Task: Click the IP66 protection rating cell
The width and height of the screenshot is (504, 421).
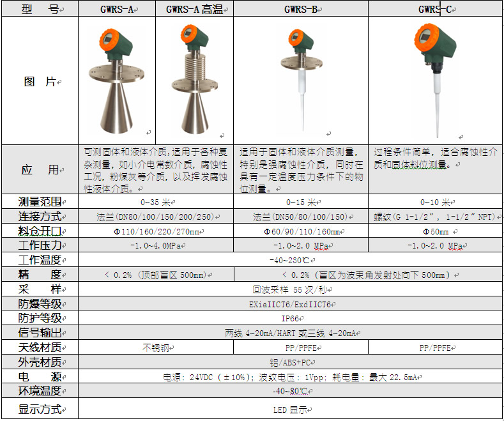Action: coord(291,318)
